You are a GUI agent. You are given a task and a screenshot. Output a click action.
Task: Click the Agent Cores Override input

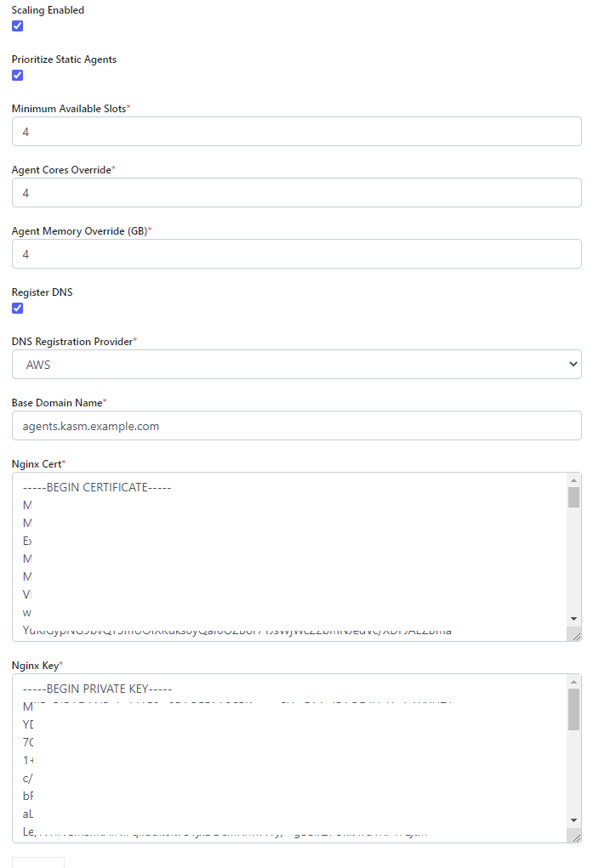pos(296,193)
